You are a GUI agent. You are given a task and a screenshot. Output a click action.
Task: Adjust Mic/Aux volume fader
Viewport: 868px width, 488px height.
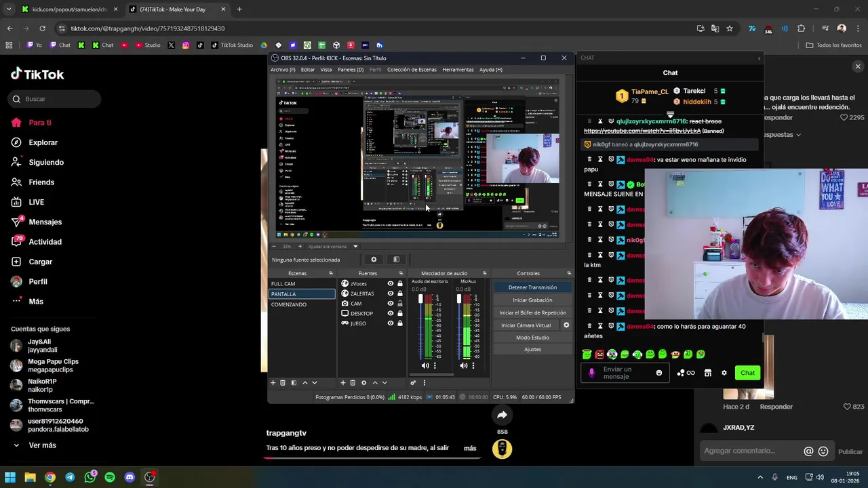[x=459, y=300]
